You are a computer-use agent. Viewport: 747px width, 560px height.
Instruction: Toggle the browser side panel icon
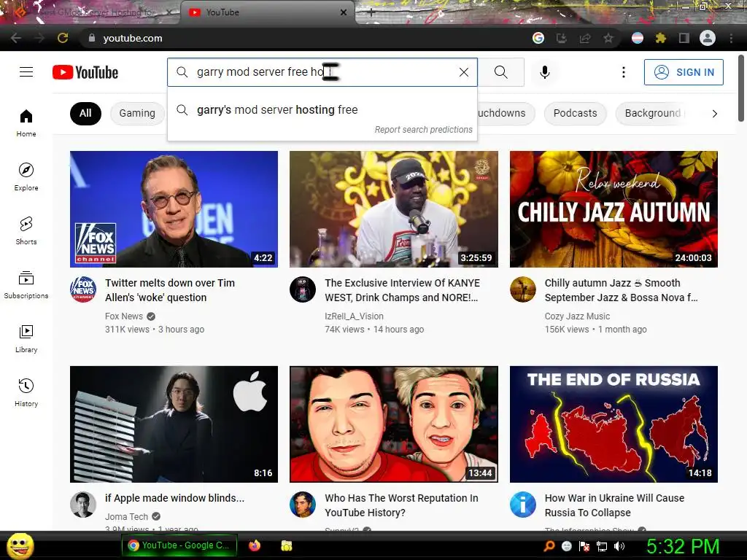(684, 38)
